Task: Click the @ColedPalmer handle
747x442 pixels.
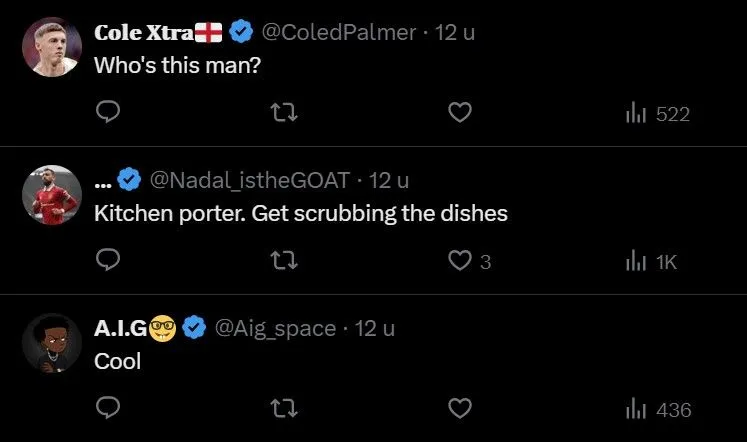Action: [x=338, y=32]
